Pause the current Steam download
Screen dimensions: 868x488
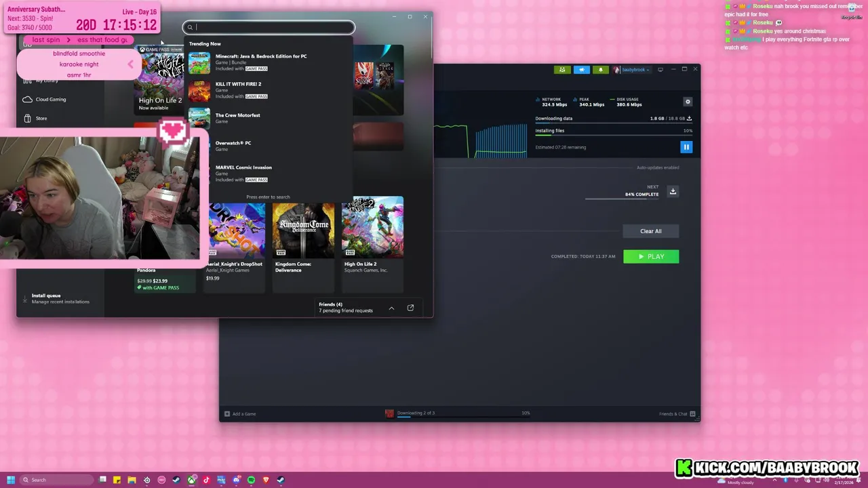click(x=686, y=147)
